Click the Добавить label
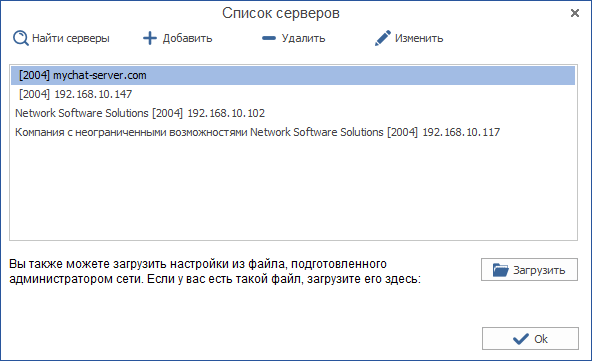The image size is (592, 361). pyautogui.click(x=187, y=39)
